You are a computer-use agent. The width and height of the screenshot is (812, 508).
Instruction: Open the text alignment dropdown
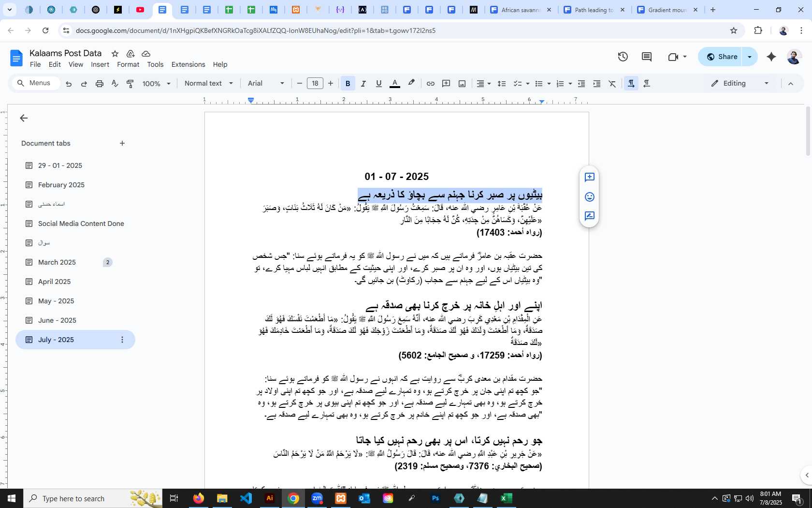(483, 84)
